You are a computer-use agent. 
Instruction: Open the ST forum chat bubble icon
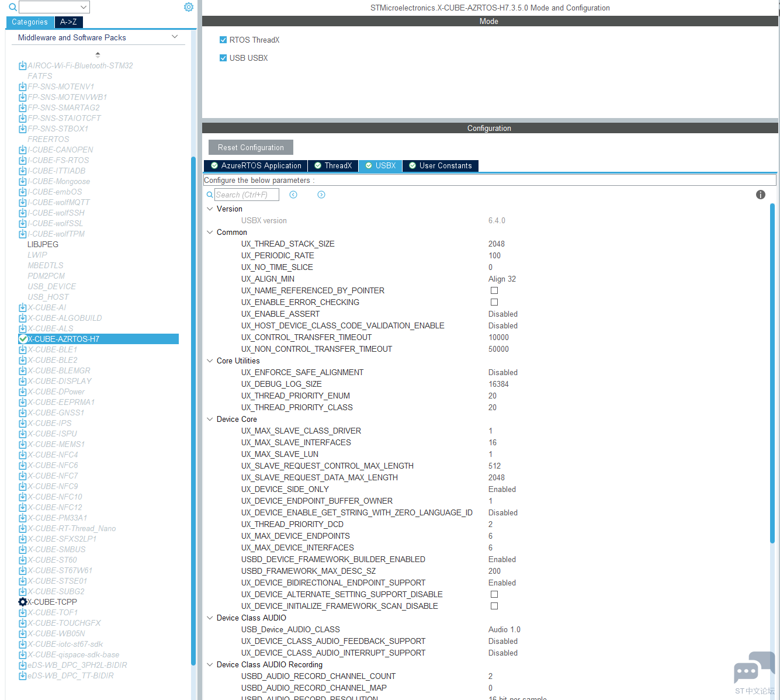point(754,667)
